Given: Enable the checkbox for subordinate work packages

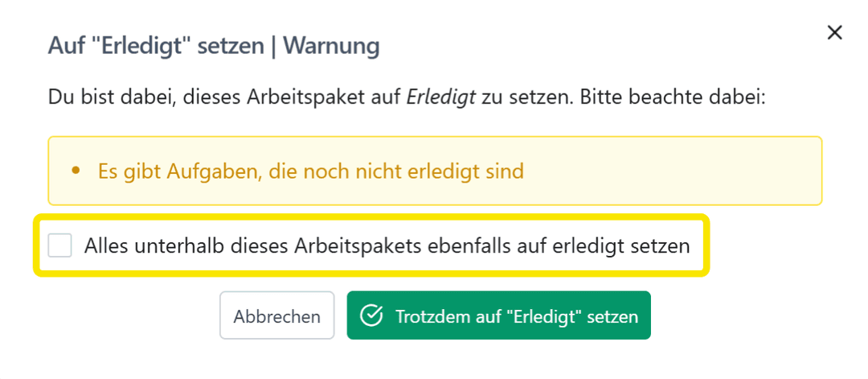Looking at the screenshot, I should (60, 246).
